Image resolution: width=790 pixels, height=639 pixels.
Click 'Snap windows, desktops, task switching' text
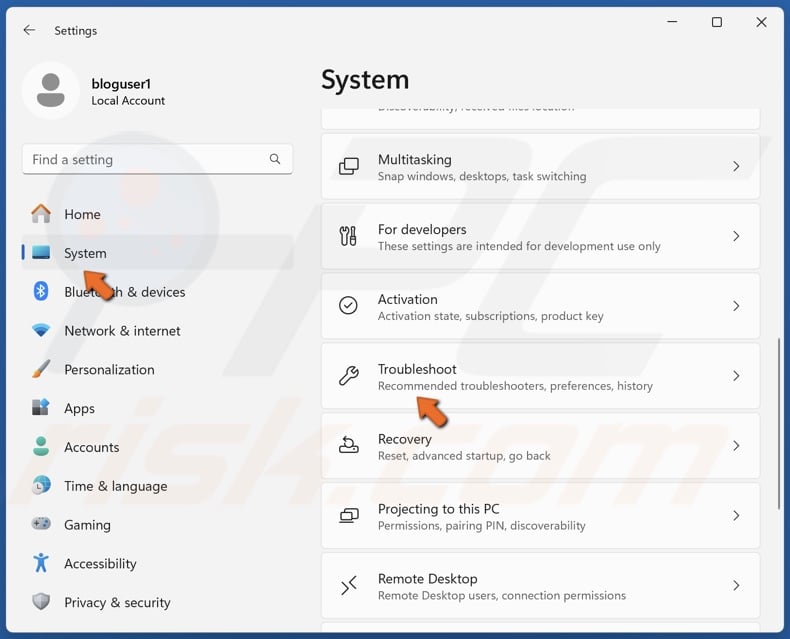click(x=482, y=176)
